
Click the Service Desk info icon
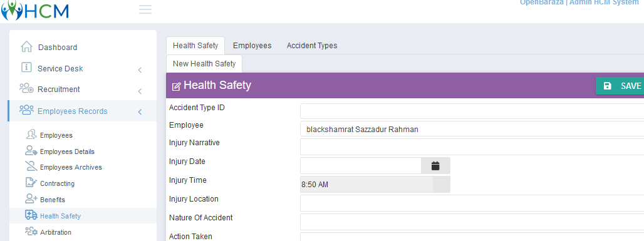click(26, 68)
